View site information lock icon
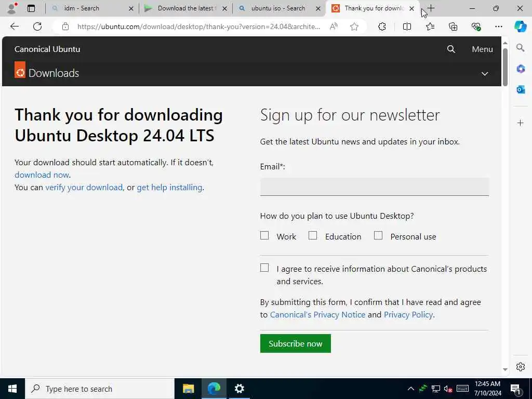This screenshot has height=399, width=532. click(x=65, y=26)
